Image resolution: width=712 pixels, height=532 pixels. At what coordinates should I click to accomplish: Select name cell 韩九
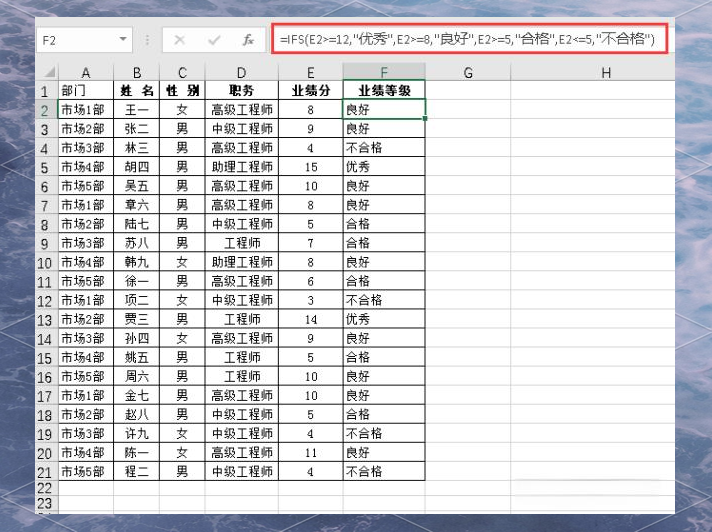pyautogui.click(x=137, y=262)
